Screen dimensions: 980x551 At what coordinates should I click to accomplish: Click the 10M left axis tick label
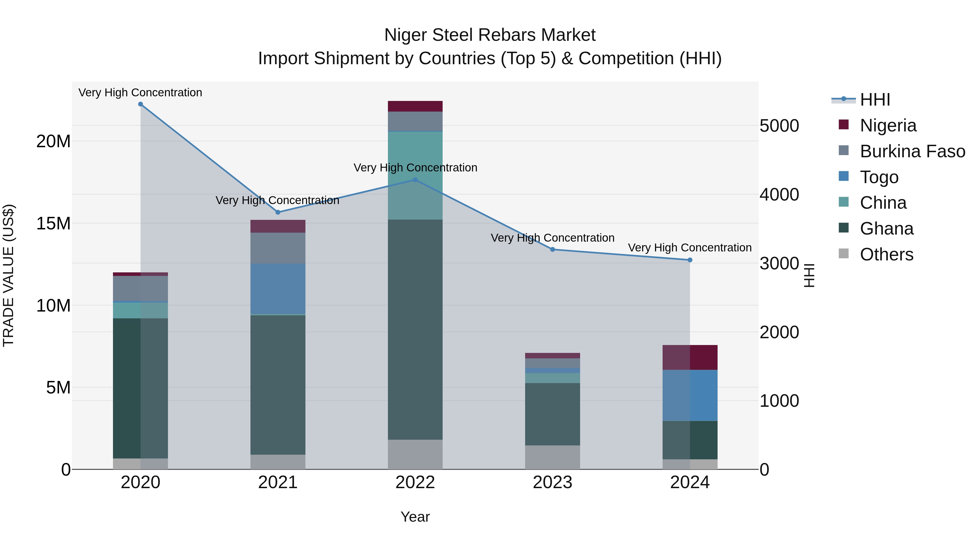click(x=53, y=306)
